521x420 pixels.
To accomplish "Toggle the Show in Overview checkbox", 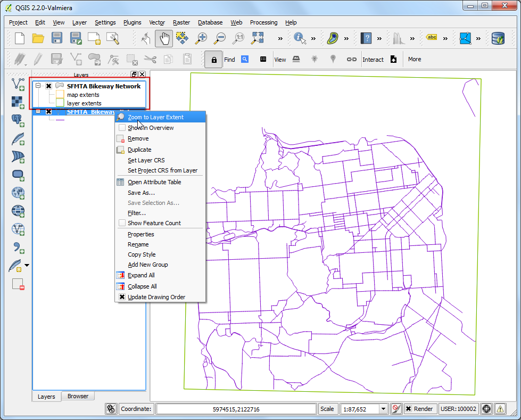I will point(122,128).
